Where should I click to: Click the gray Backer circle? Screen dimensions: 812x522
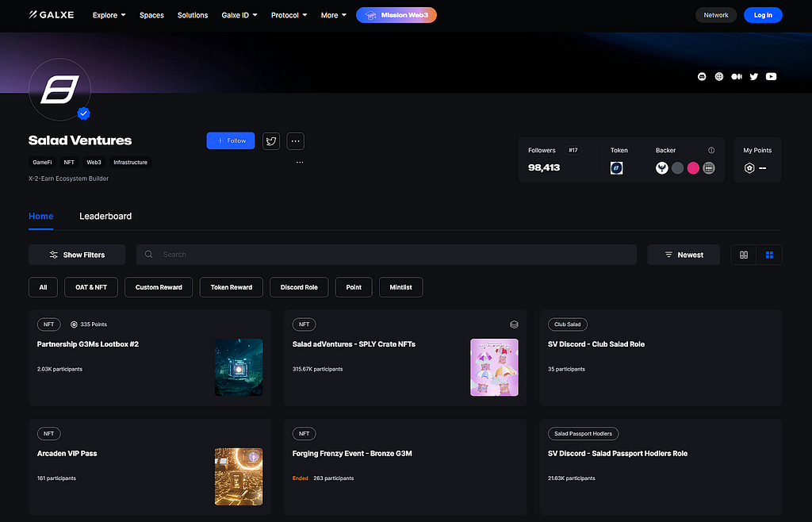pyautogui.click(x=677, y=168)
